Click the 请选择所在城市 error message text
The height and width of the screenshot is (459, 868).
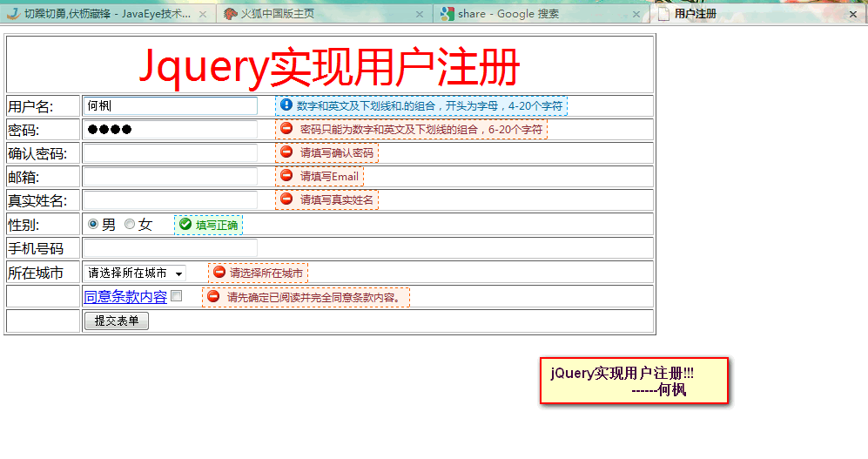coord(266,273)
